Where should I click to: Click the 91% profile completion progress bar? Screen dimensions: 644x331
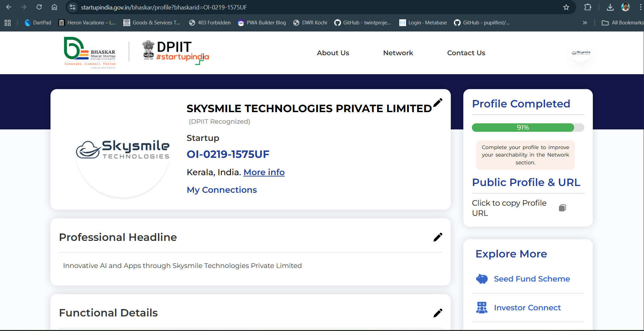tap(528, 128)
